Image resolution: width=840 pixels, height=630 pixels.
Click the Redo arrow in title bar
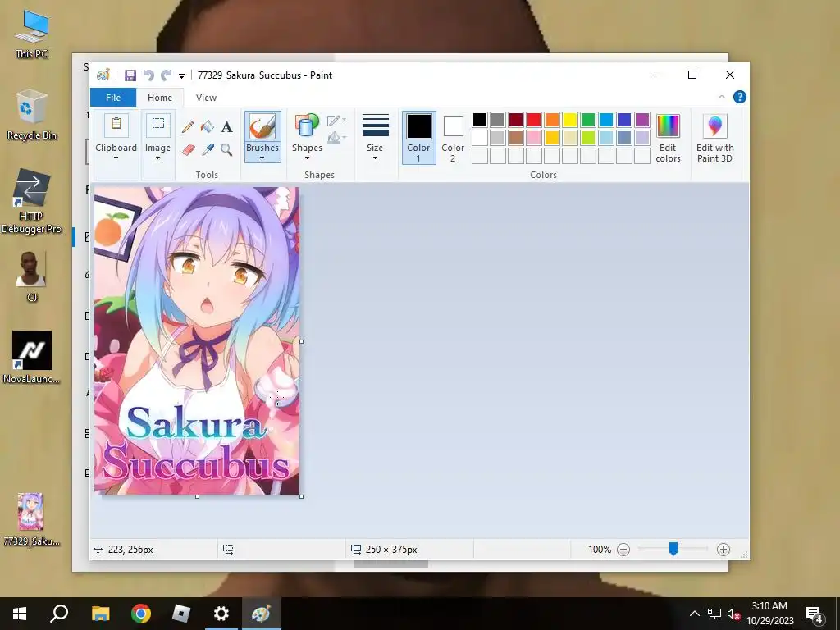click(167, 75)
